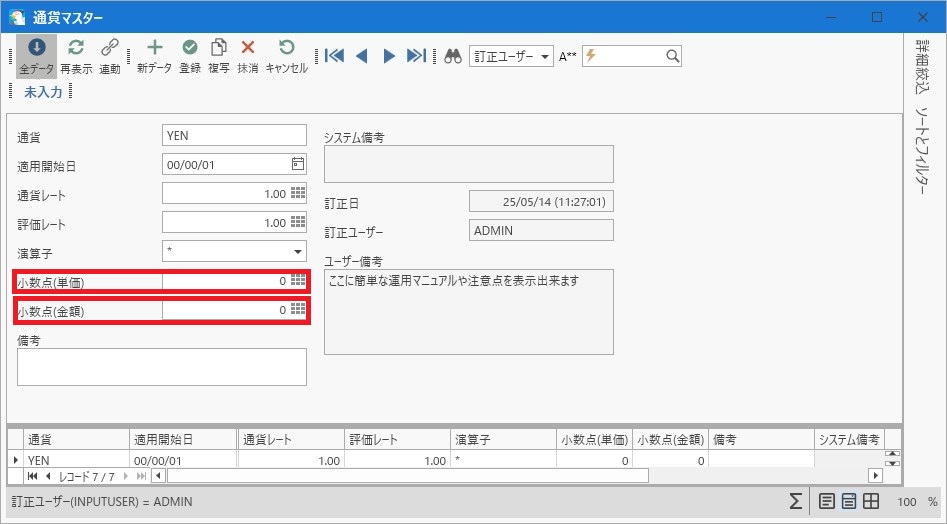Click the 小数点(金額) grid column header
This screenshot has width=947, height=524.
671,439
